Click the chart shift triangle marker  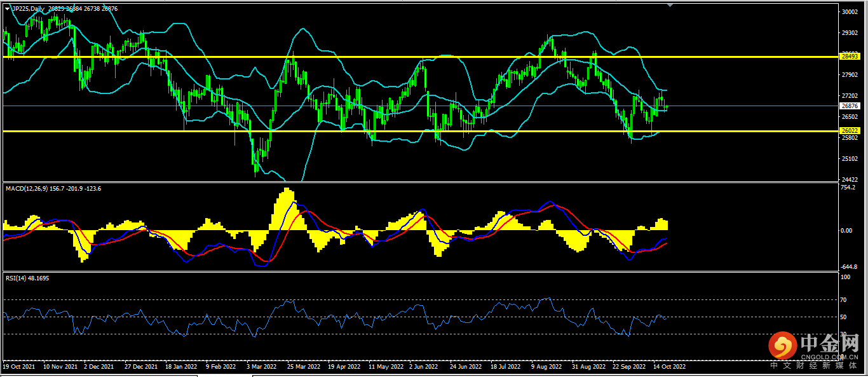669,6
